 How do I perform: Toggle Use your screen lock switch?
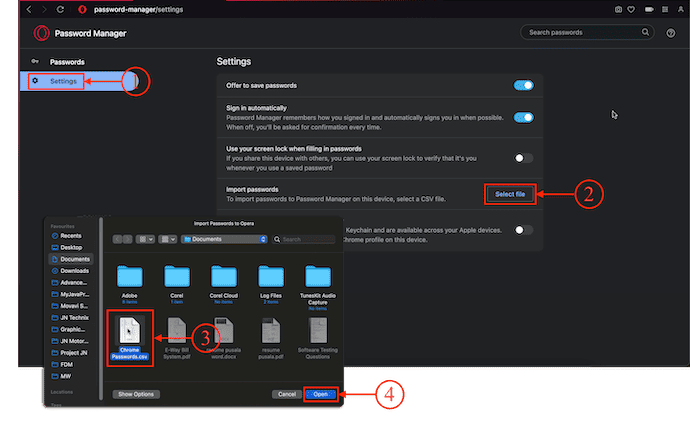click(x=523, y=158)
